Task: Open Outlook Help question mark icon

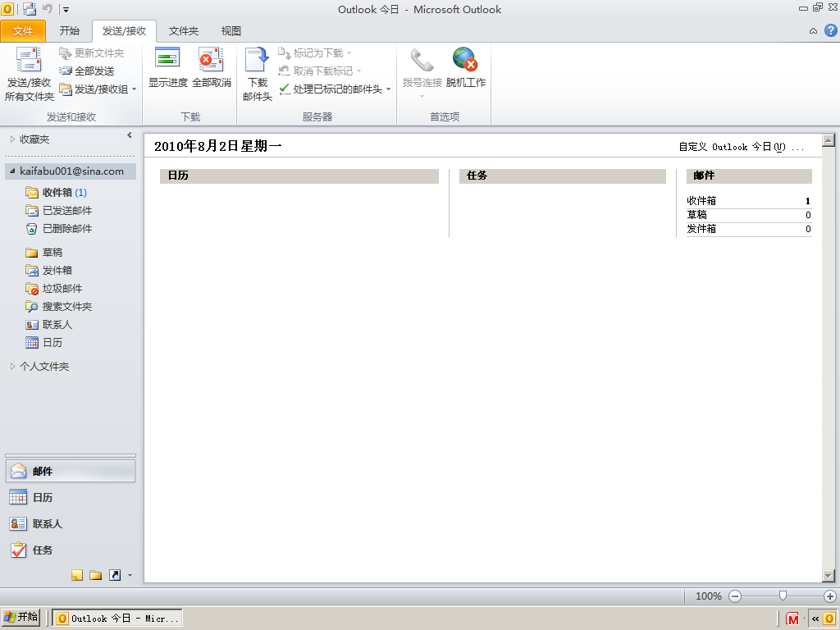Action: [830, 30]
